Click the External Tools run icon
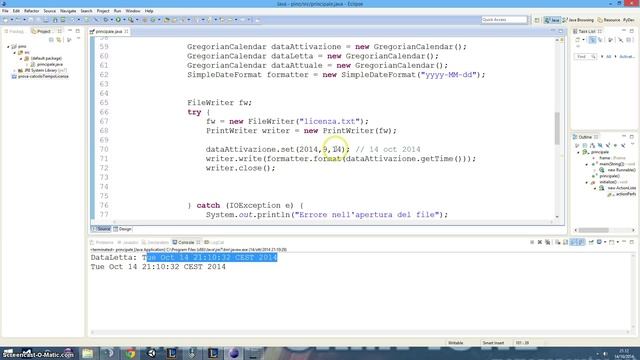The width and height of the screenshot is (640, 360). click(x=131, y=20)
